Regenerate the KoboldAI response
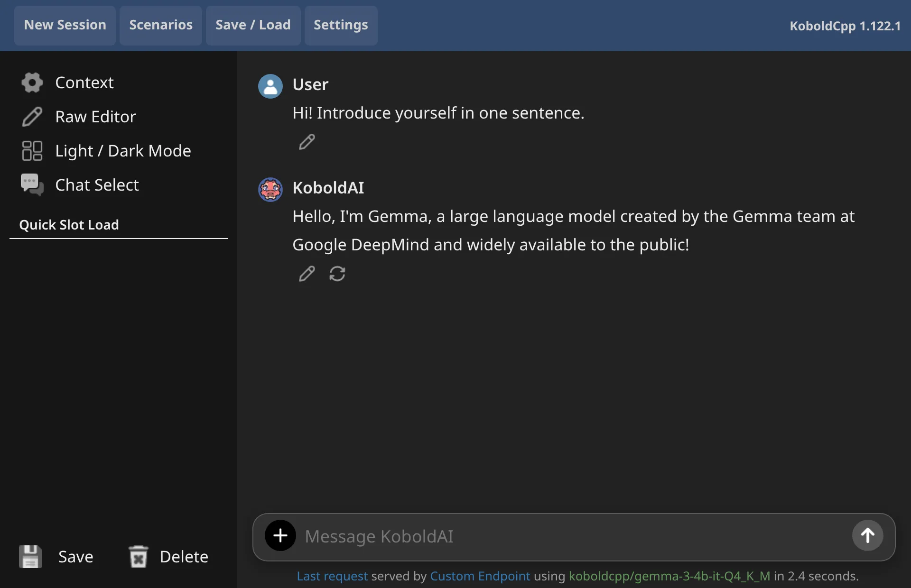The height and width of the screenshot is (588, 911). coord(337,274)
